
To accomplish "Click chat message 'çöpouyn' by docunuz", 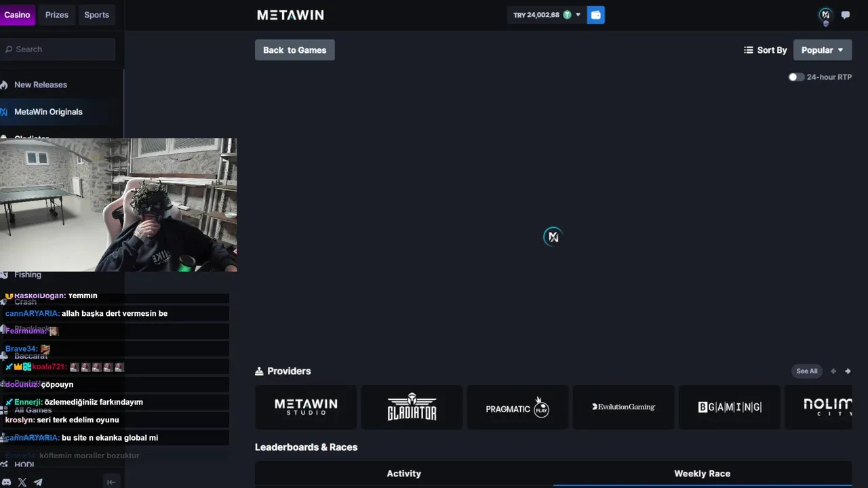I will coord(57,385).
